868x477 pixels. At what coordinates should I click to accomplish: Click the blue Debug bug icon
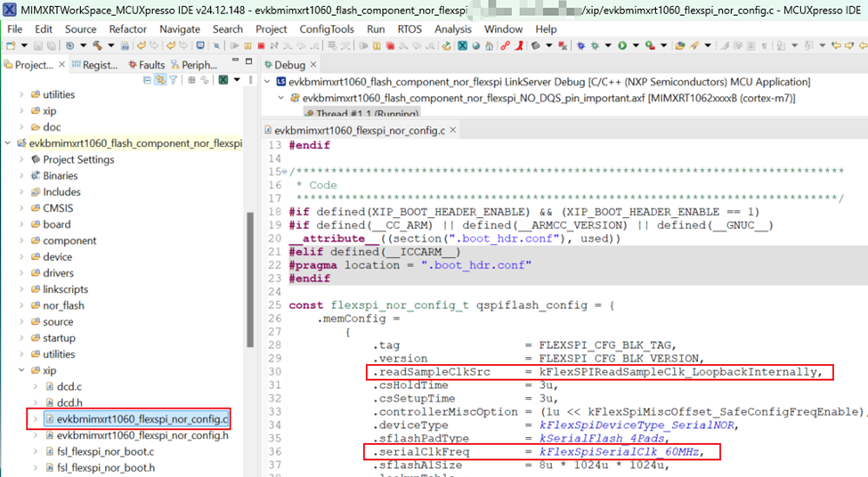point(580,46)
